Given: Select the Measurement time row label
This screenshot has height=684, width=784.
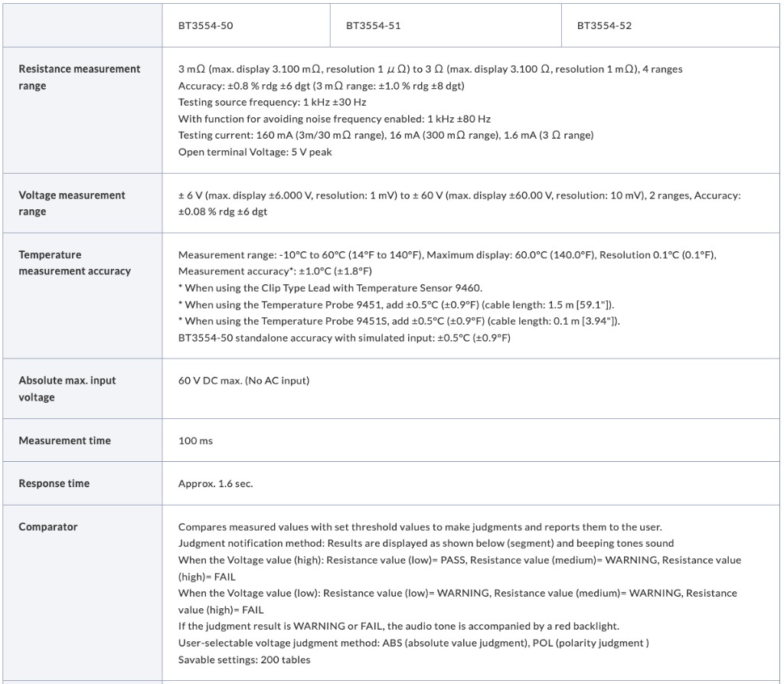Looking at the screenshot, I should (64, 440).
